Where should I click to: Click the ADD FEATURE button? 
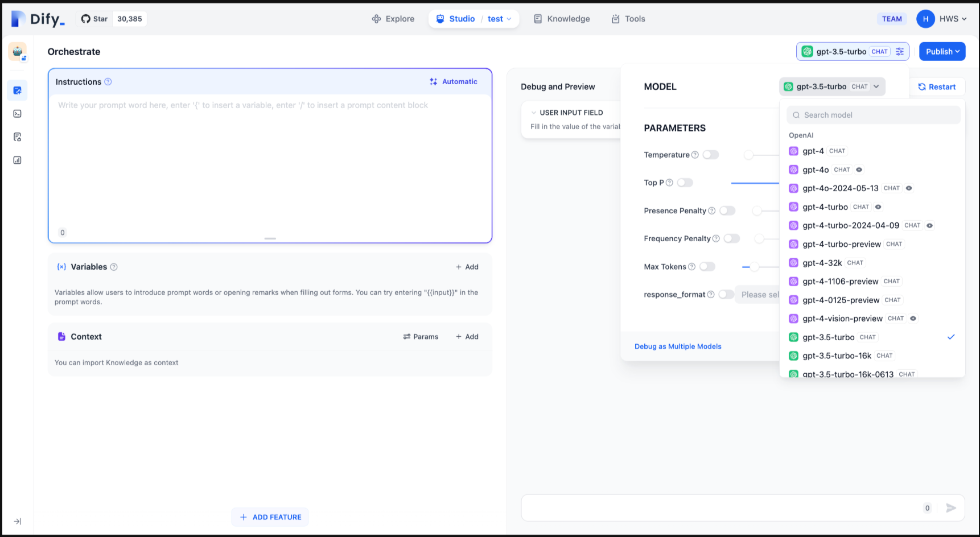click(270, 517)
